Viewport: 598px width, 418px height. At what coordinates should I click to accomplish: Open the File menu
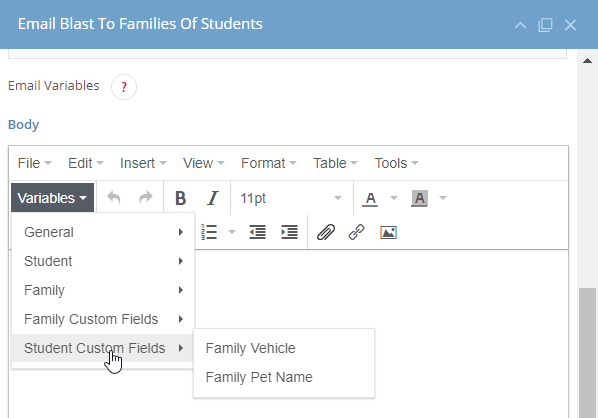(x=34, y=163)
